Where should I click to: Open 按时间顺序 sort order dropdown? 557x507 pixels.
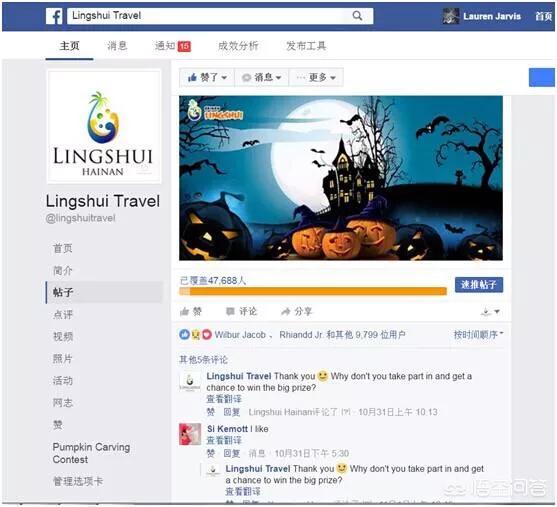(478, 334)
